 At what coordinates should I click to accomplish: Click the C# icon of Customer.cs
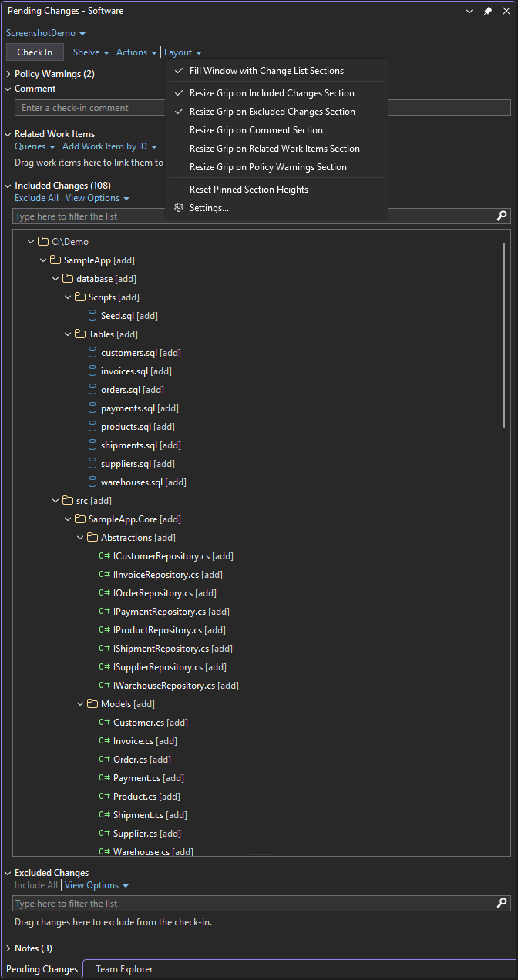point(104,723)
